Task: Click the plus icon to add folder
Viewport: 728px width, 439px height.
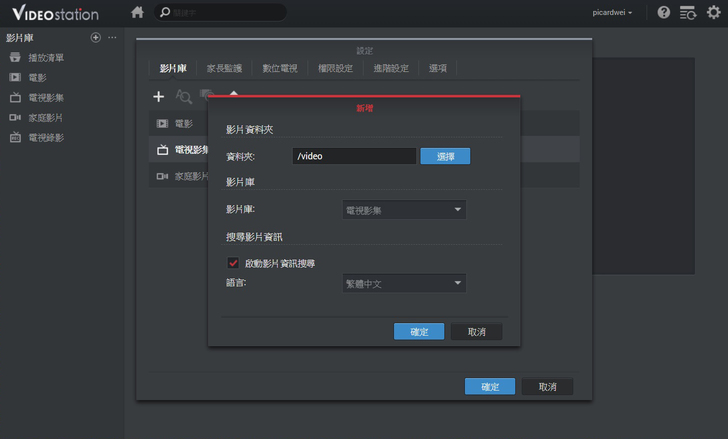Action: tap(158, 97)
